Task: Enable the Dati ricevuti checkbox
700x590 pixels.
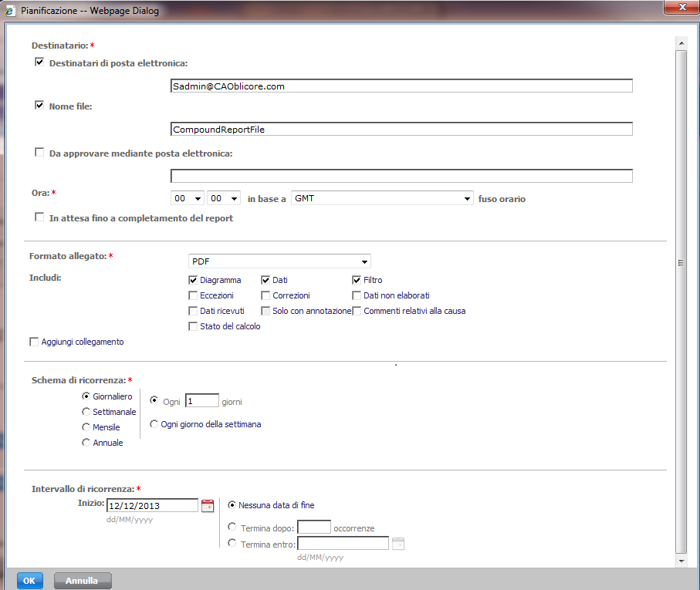Action: [x=193, y=311]
